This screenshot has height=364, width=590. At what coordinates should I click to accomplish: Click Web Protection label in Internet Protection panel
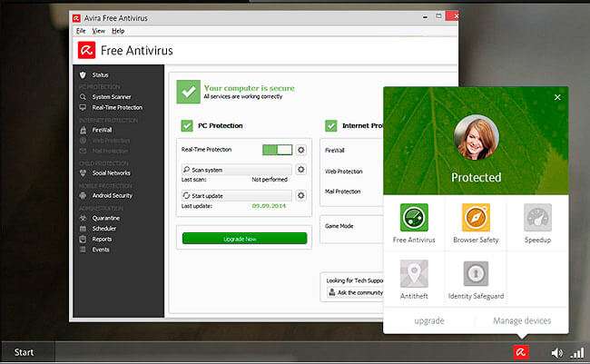(343, 172)
